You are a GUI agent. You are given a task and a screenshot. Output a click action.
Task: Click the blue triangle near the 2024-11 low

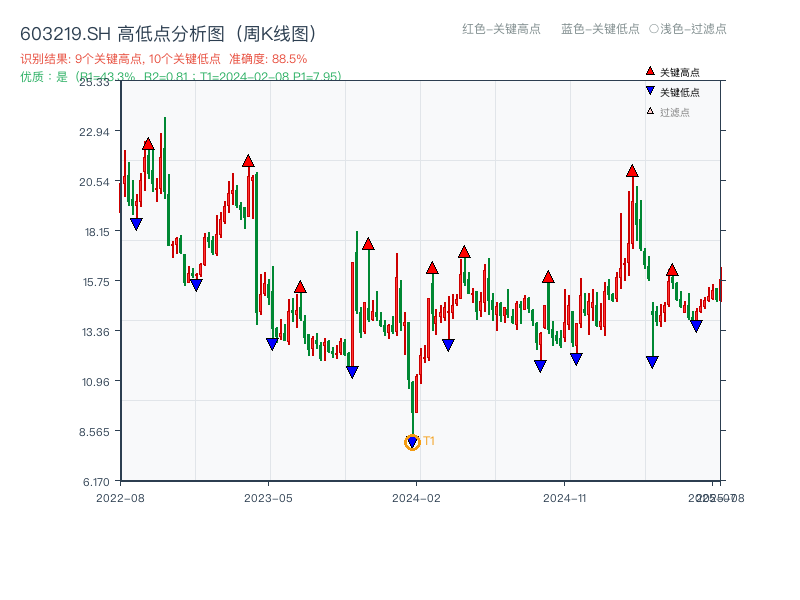(578, 357)
